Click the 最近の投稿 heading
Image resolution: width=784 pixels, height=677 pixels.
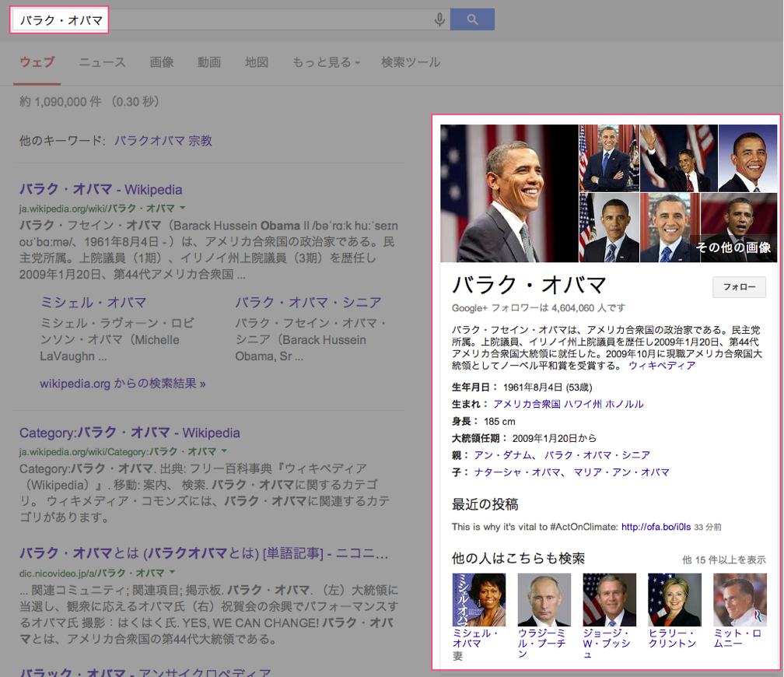485,504
